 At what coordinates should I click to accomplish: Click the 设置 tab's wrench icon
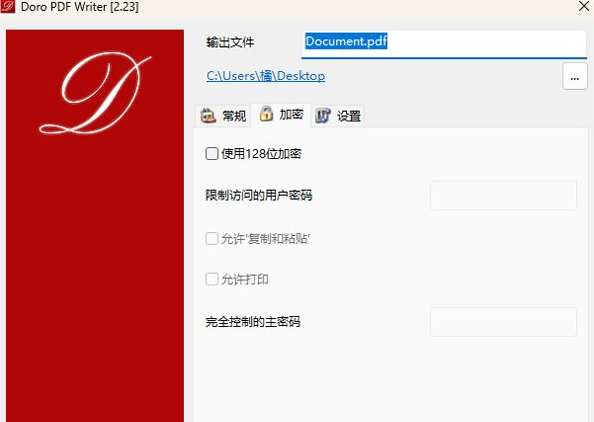323,116
